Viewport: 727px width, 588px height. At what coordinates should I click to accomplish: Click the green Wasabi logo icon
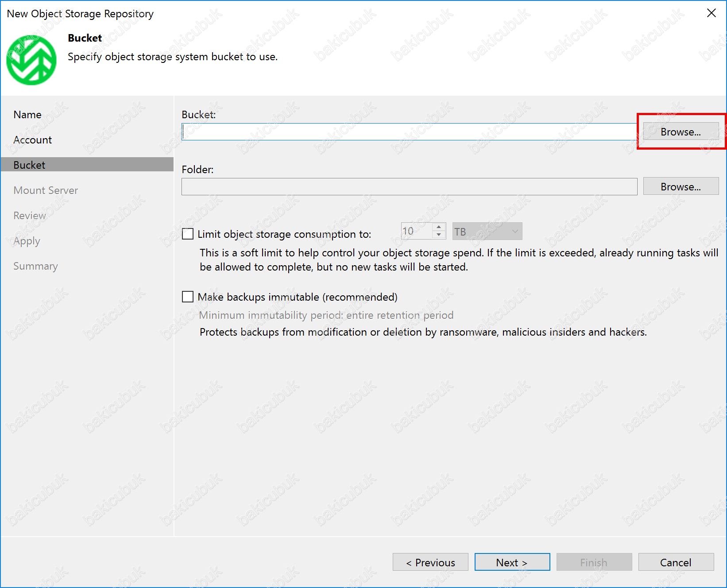(31, 60)
